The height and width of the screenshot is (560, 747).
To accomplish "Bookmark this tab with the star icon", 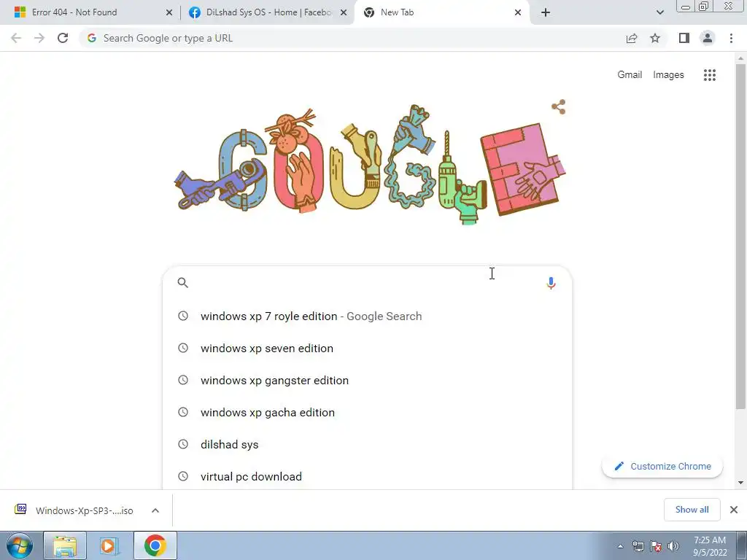I will (x=655, y=38).
